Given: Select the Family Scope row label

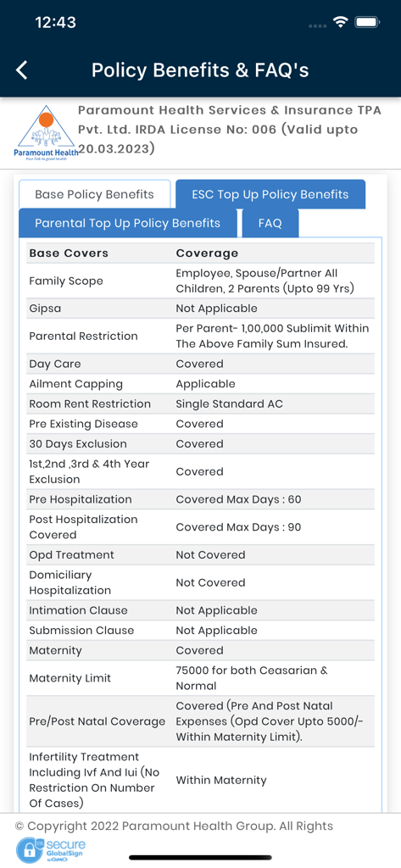Looking at the screenshot, I should pos(66,281).
